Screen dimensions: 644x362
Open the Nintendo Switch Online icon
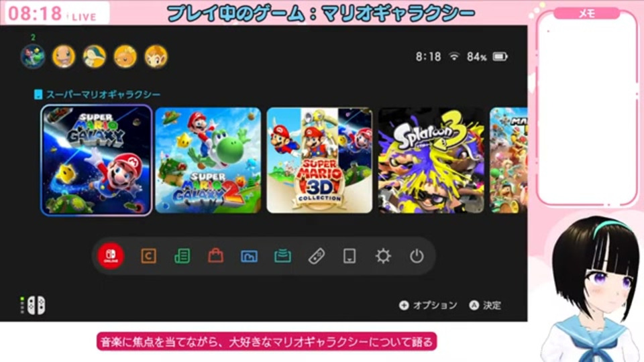(x=111, y=255)
